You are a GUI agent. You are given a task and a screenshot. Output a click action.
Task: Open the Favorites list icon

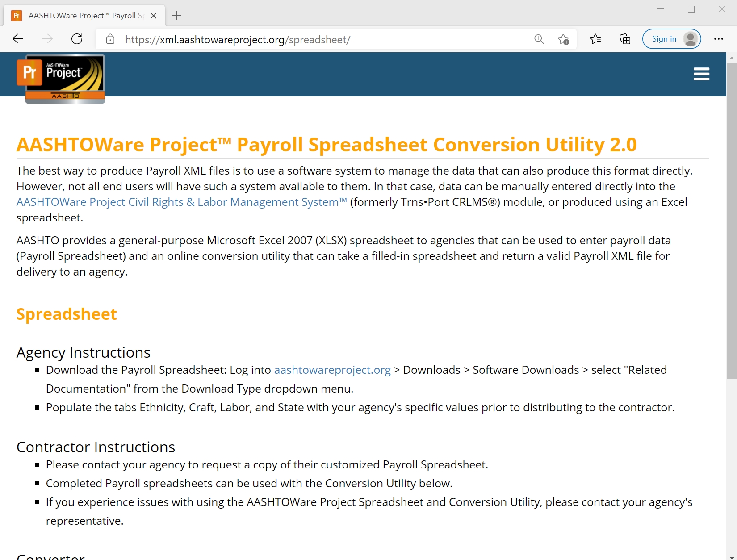click(595, 39)
